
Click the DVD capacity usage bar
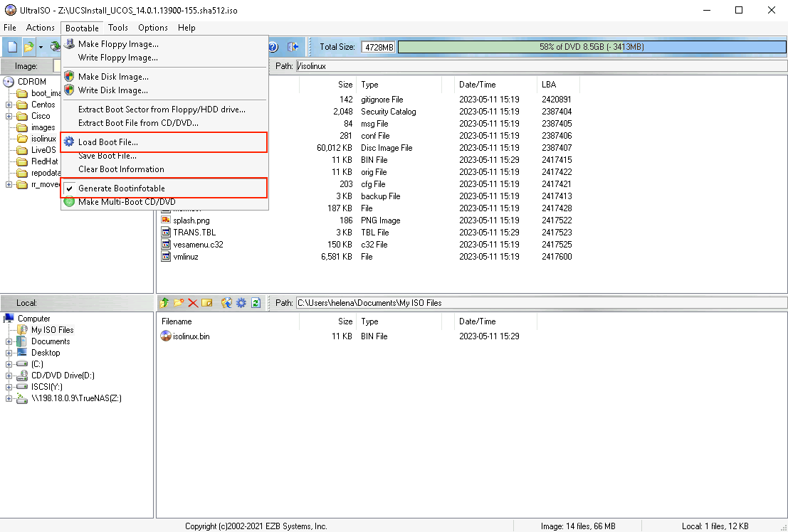(x=591, y=47)
